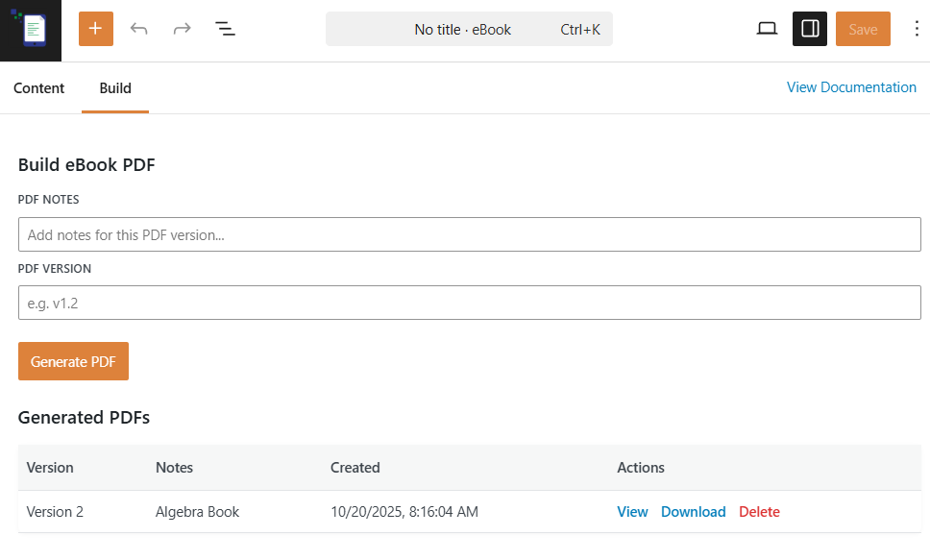
Task: Click the eBook site logo icon
Action: tap(31, 30)
